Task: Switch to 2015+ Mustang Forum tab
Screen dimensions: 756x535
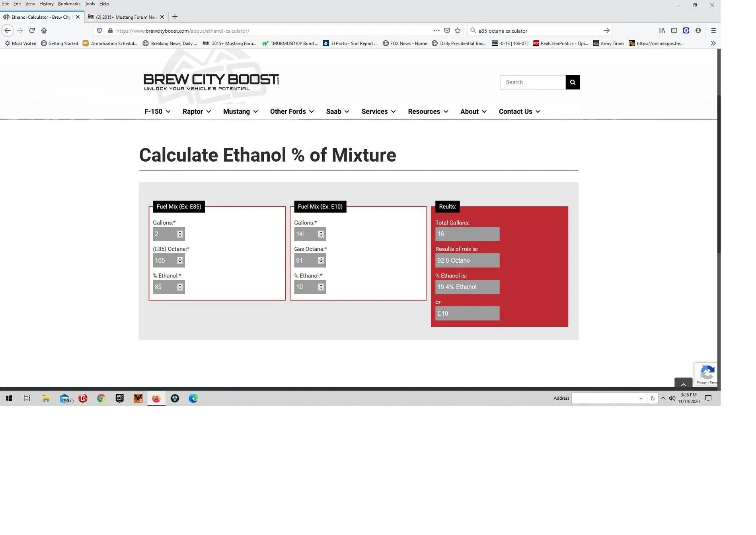Action: pos(126,17)
